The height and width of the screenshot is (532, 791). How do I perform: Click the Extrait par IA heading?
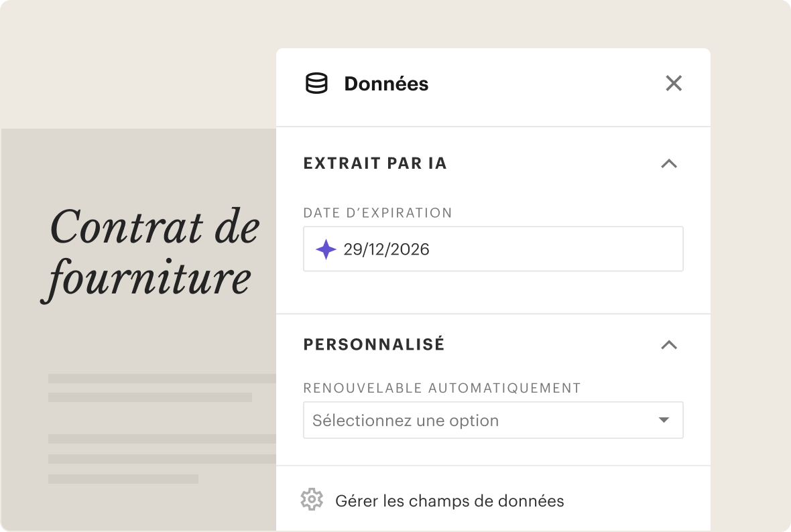coord(375,163)
